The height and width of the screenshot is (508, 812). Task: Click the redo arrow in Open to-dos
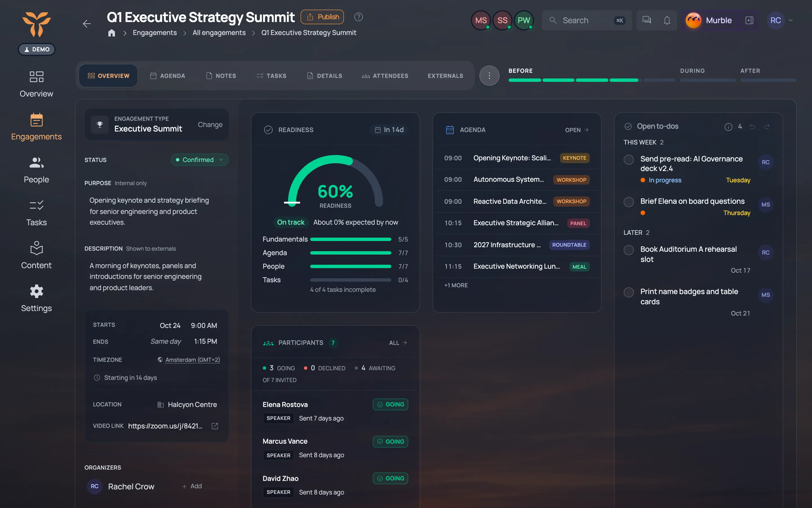(x=767, y=127)
